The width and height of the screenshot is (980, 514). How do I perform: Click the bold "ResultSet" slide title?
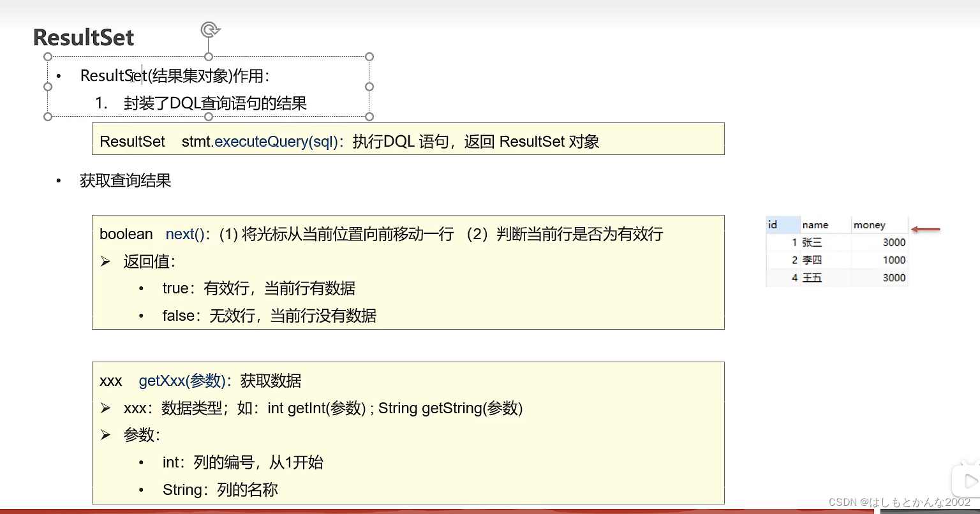click(x=84, y=37)
